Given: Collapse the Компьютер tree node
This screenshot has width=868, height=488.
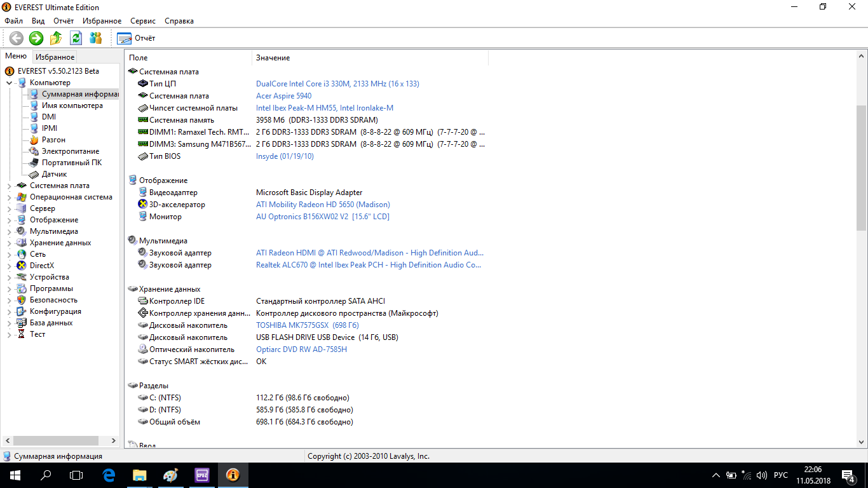Looking at the screenshot, I should point(10,83).
